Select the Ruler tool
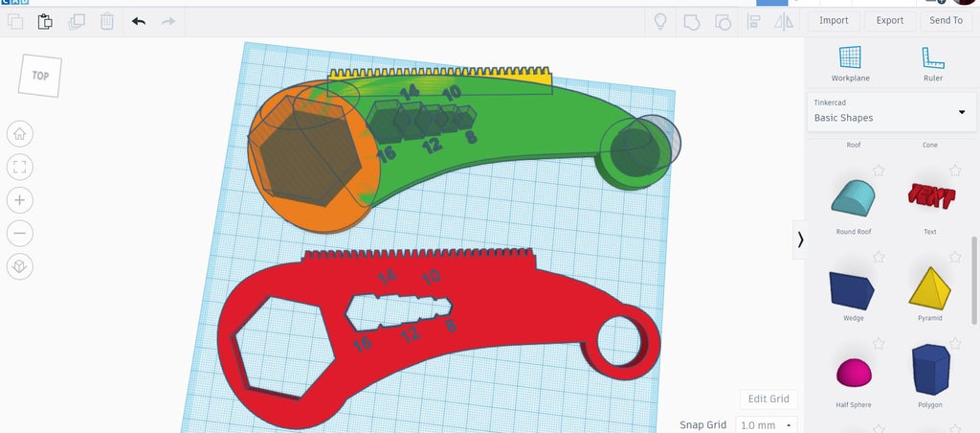980x433 pixels. click(932, 64)
